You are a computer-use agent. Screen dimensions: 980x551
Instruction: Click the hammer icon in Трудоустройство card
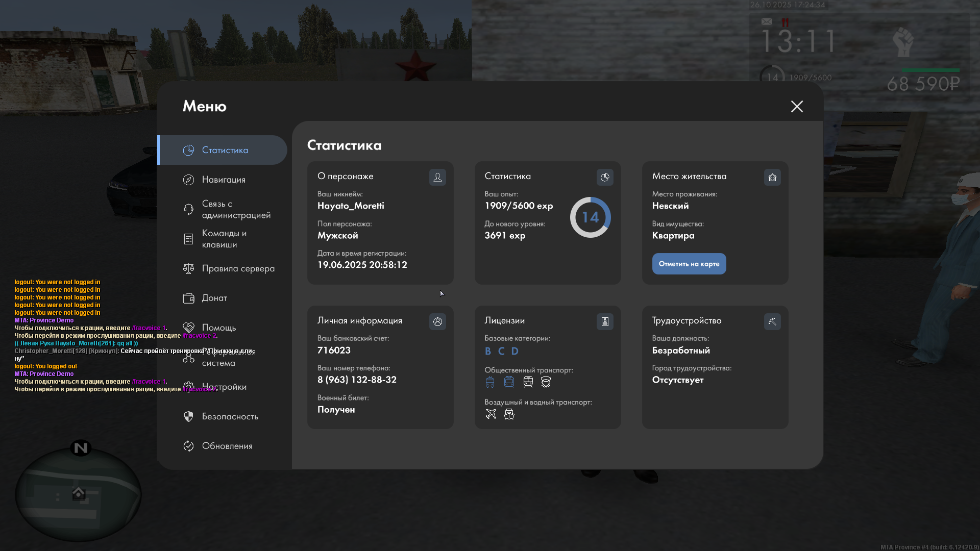(x=772, y=321)
